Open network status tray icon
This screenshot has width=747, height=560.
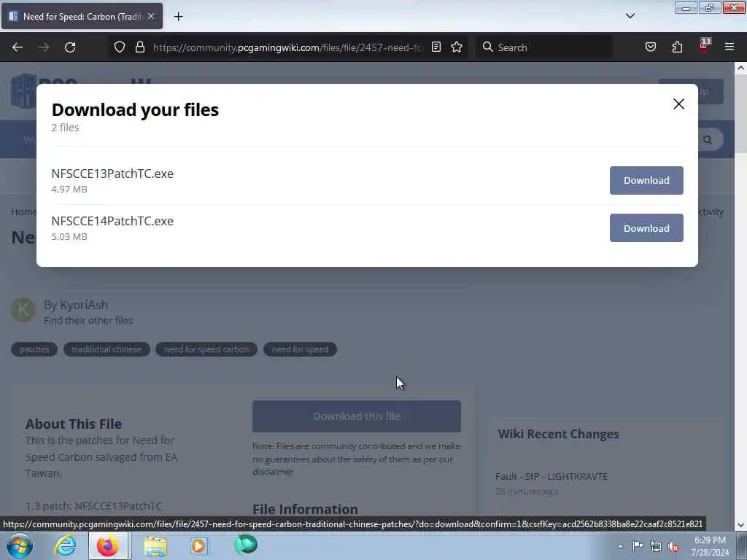click(x=656, y=547)
